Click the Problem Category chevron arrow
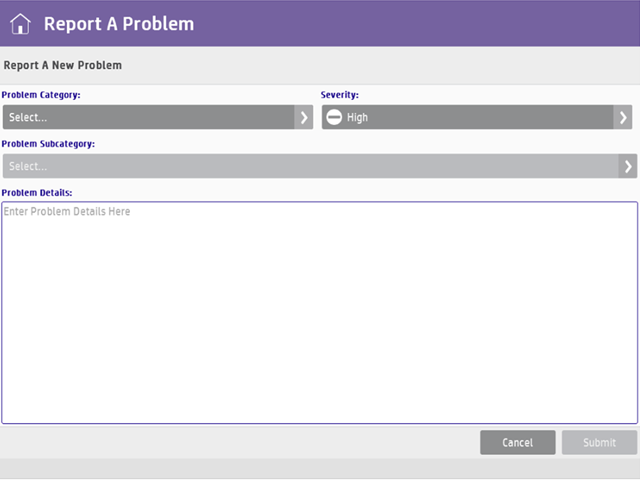Viewport: 640px width, 480px height. coord(304,117)
